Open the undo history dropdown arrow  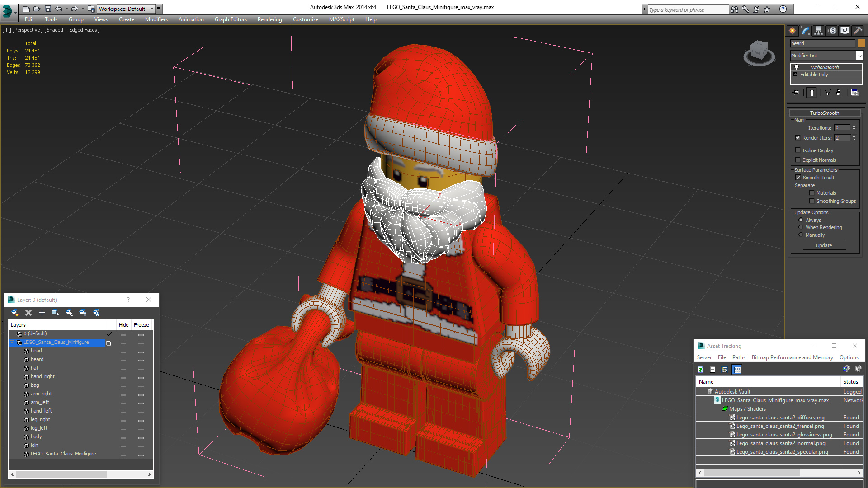point(66,9)
